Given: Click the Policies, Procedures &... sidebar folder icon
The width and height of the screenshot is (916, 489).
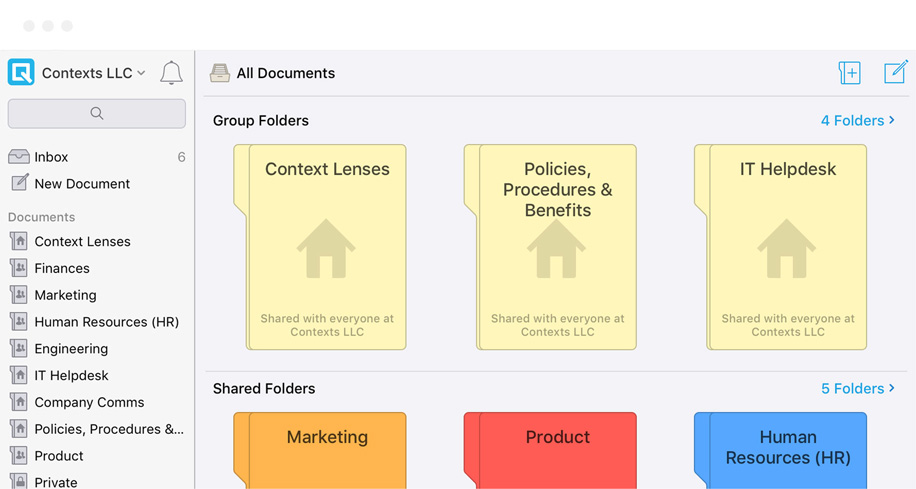Looking at the screenshot, I should click(x=19, y=429).
